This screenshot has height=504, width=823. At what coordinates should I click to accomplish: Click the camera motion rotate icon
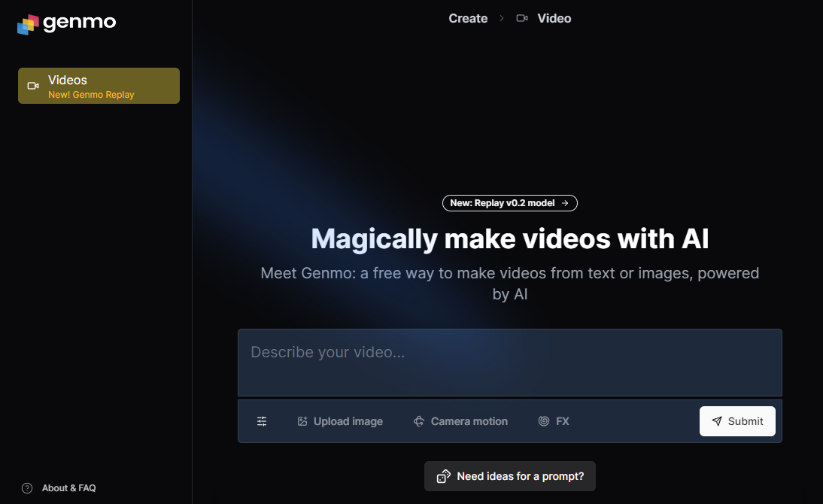tap(419, 421)
